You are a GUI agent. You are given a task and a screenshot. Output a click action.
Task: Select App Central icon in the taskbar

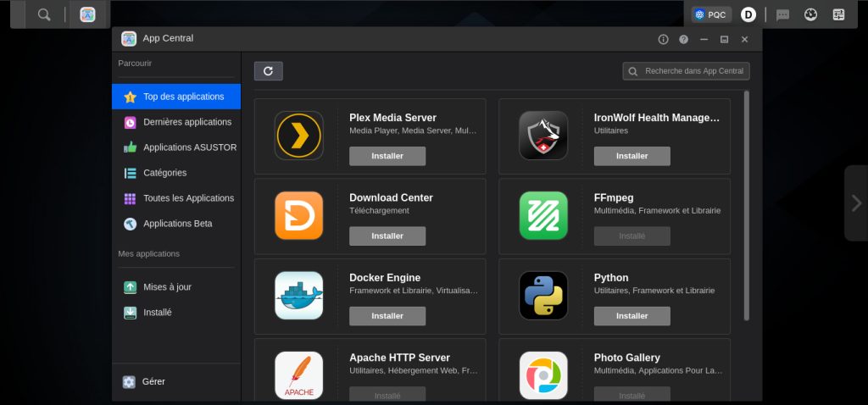click(87, 15)
